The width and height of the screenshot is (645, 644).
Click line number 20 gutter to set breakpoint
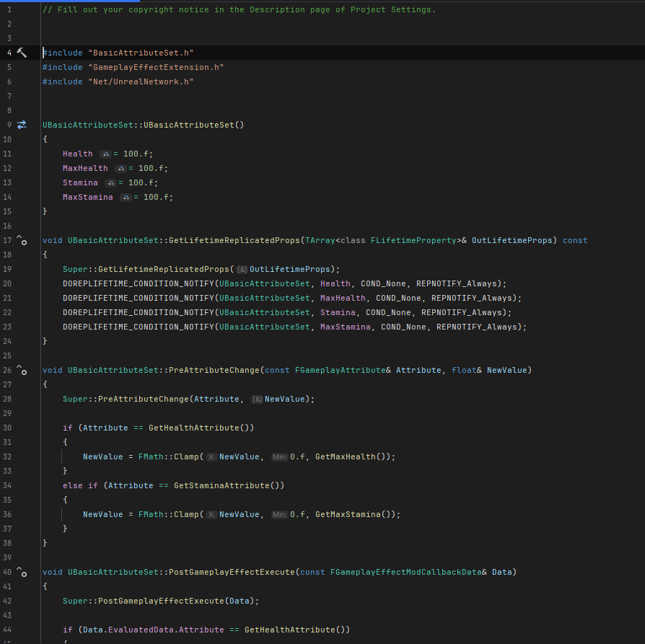[8, 283]
